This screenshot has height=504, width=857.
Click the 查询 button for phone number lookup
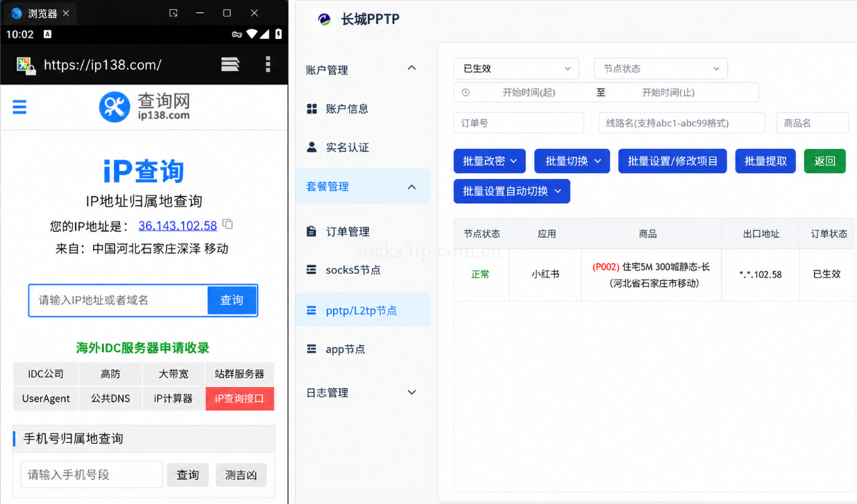coord(187,475)
